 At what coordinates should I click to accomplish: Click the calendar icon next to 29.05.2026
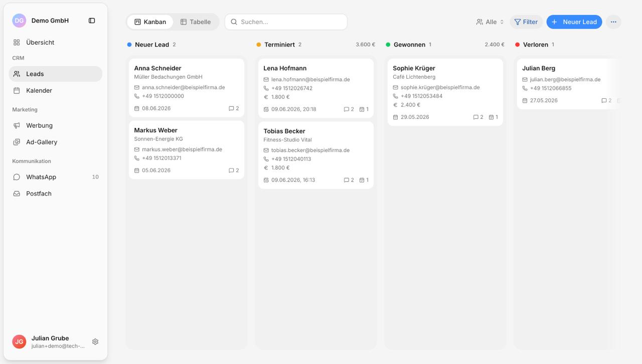pos(396,117)
